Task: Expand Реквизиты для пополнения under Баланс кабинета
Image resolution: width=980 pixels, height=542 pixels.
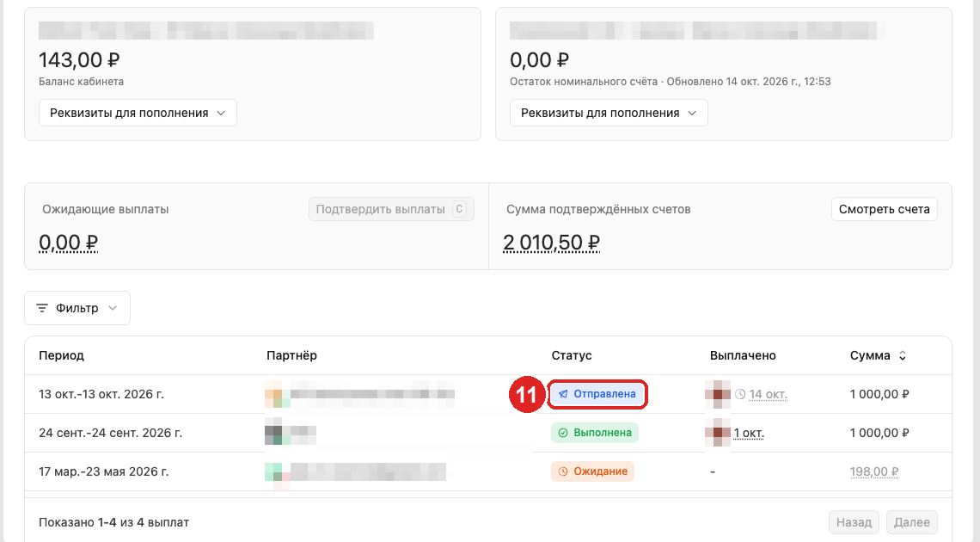Action: (x=138, y=113)
